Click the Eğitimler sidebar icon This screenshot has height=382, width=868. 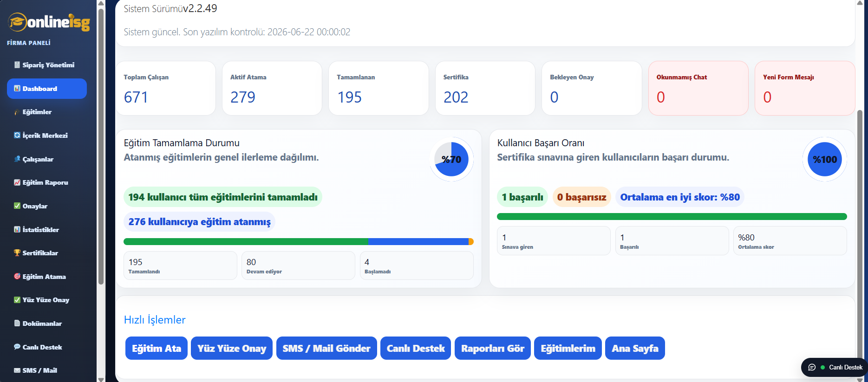17,112
